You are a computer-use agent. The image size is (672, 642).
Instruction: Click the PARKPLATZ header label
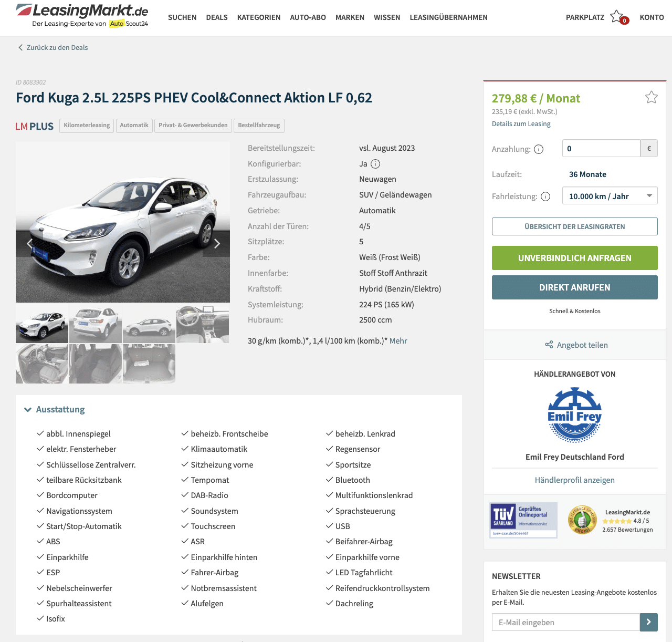coord(585,17)
